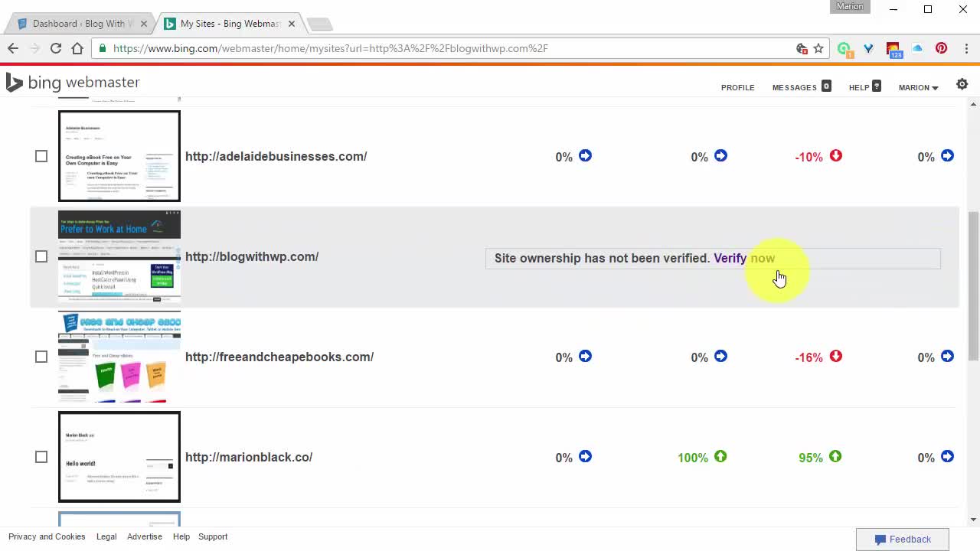Image resolution: width=980 pixels, height=551 pixels.
Task: Click green up arrow beside 95%
Action: [835, 457]
